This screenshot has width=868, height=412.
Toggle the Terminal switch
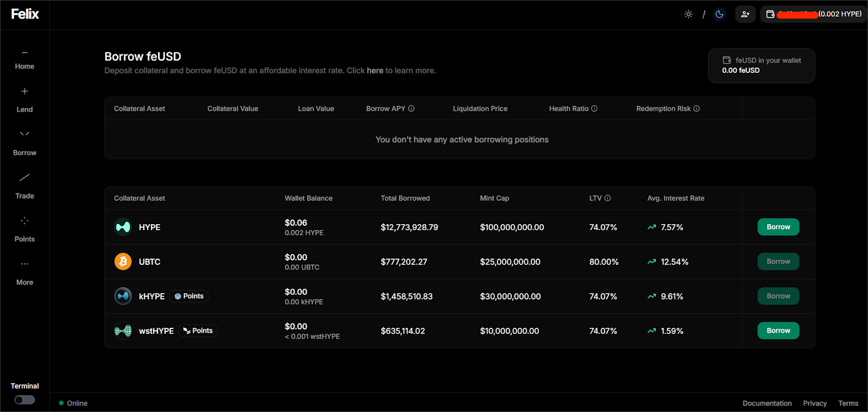pyautogui.click(x=24, y=400)
